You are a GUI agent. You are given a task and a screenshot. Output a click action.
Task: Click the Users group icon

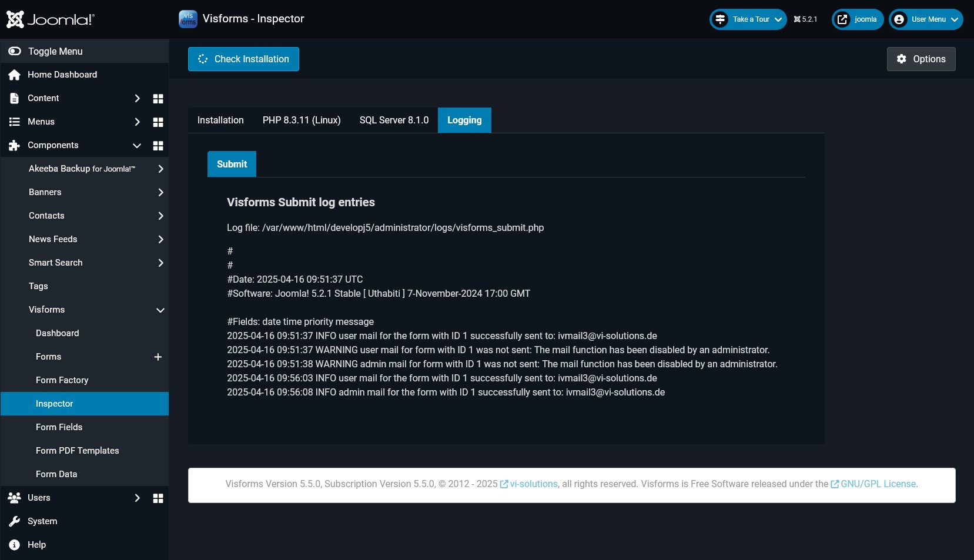(x=15, y=498)
